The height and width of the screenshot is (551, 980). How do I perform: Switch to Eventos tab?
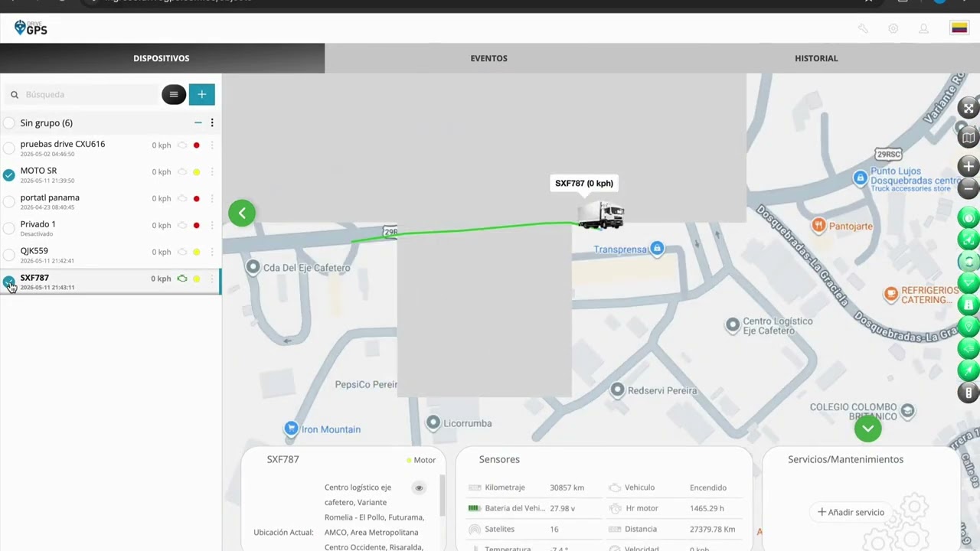pyautogui.click(x=488, y=58)
